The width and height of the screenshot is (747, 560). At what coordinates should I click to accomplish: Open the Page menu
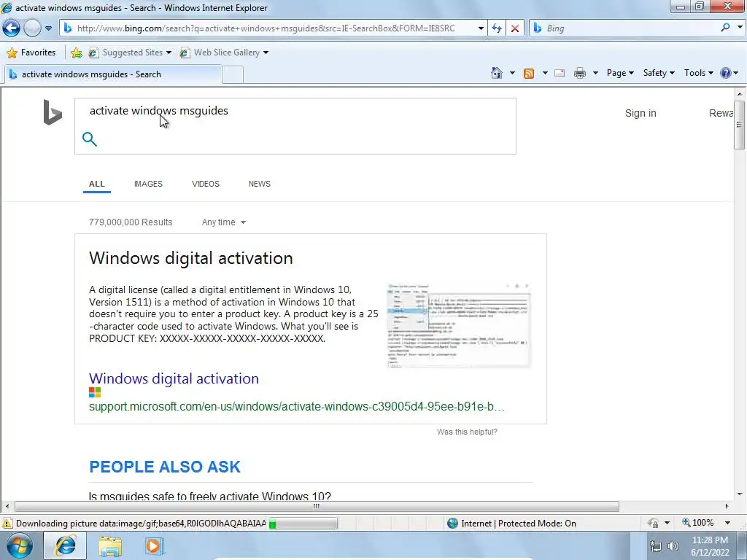point(620,73)
